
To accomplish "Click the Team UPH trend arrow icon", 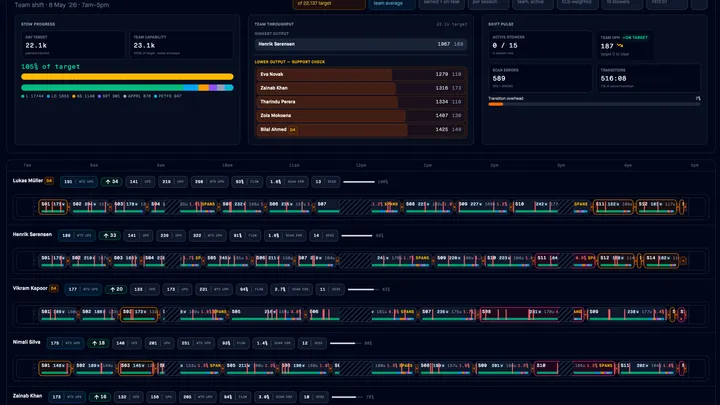I will [x=620, y=45].
